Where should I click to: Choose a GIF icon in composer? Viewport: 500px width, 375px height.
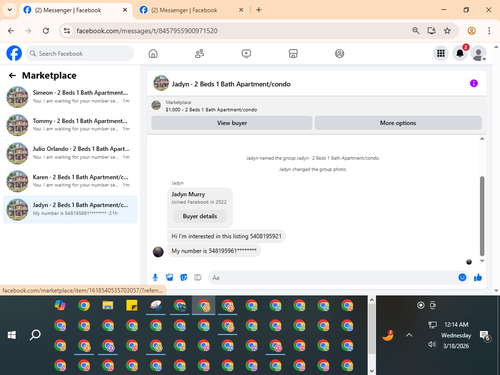(x=198, y=277)
